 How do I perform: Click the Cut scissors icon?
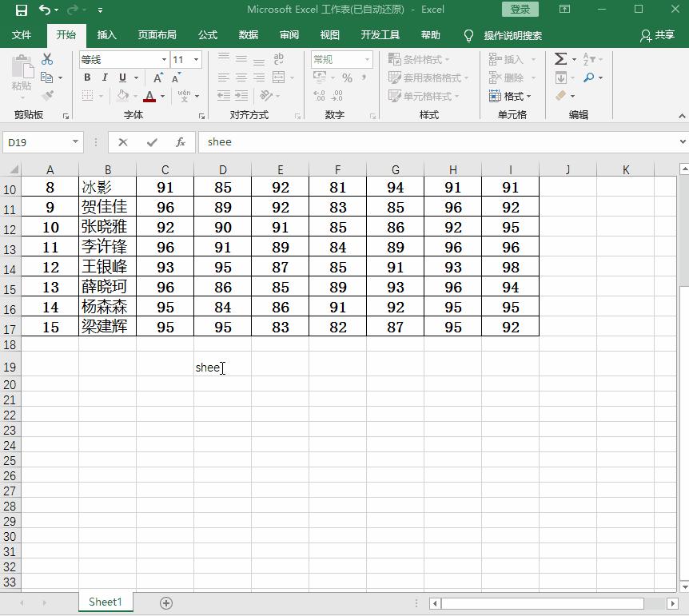[x=47, y=59]
